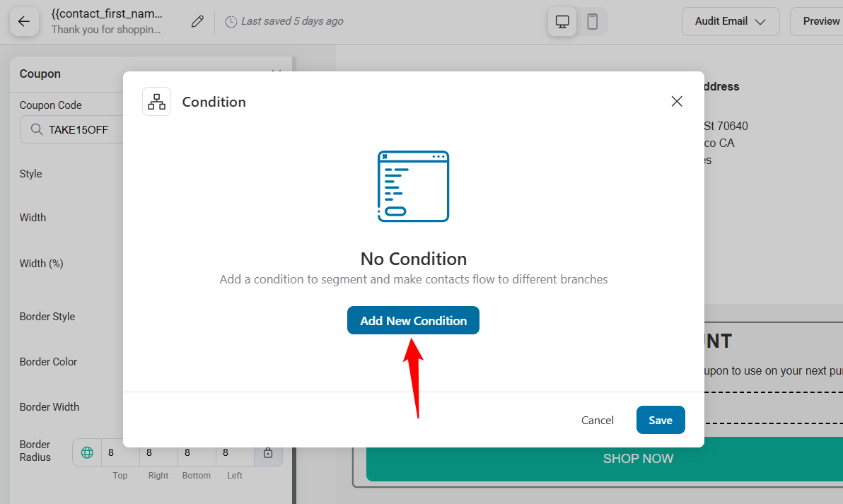Select the mobile preview icon
This screenshot has width=843, height=504.
tap(593, 21)
